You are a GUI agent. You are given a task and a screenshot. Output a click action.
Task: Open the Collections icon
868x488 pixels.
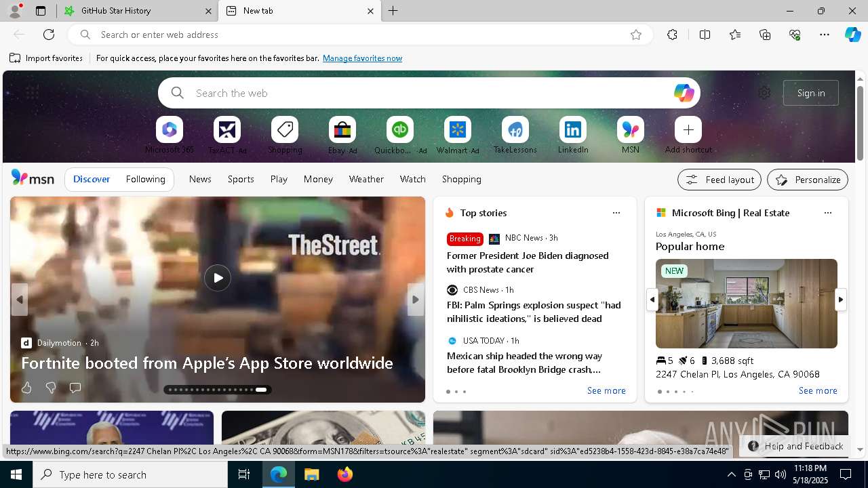pos(765,35)
